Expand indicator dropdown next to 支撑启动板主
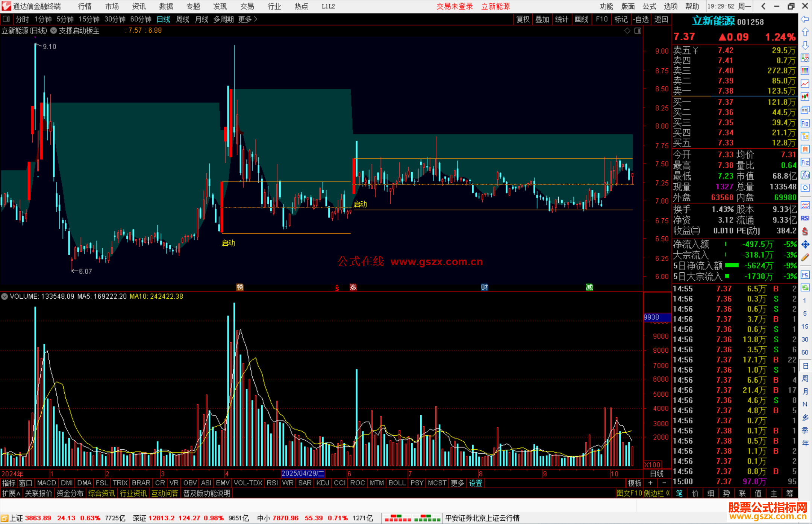Image resolution: width=812 pixels, height=524 pixels. click(54, 31)
